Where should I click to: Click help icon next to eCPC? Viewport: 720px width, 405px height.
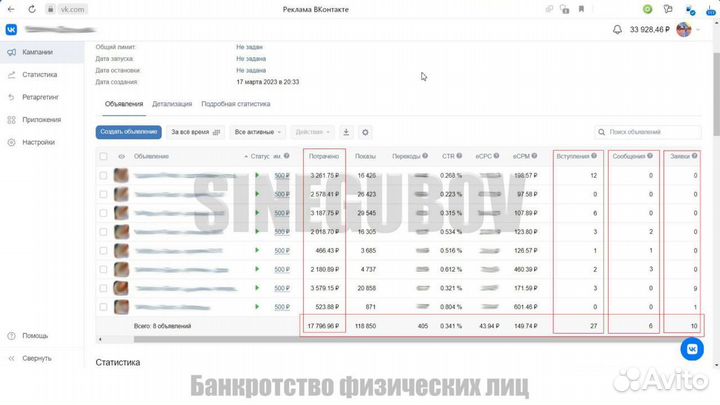pyautogui.click(x=496, y=156)
